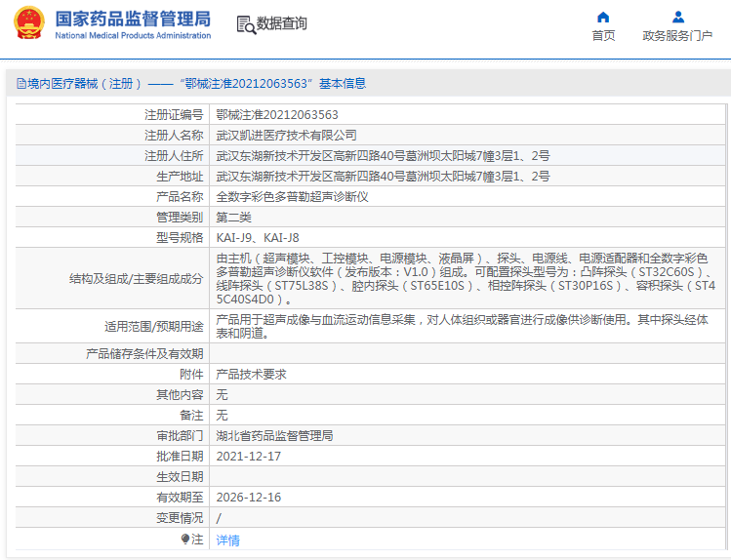Click product name 全数字彩色多普勒超声诊断仪
The width and height of the screenshot is (731, 560).
pyautogui.click(x=292, y=196)
